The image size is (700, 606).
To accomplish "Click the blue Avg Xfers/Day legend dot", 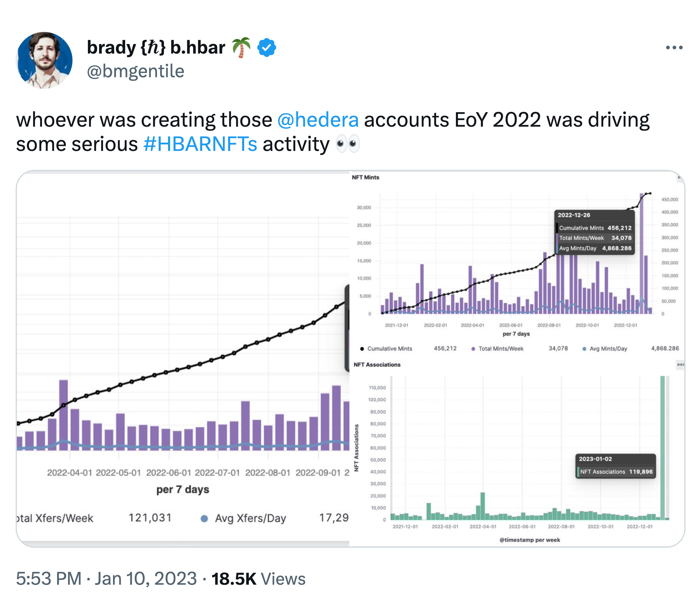I will (204, 518).
